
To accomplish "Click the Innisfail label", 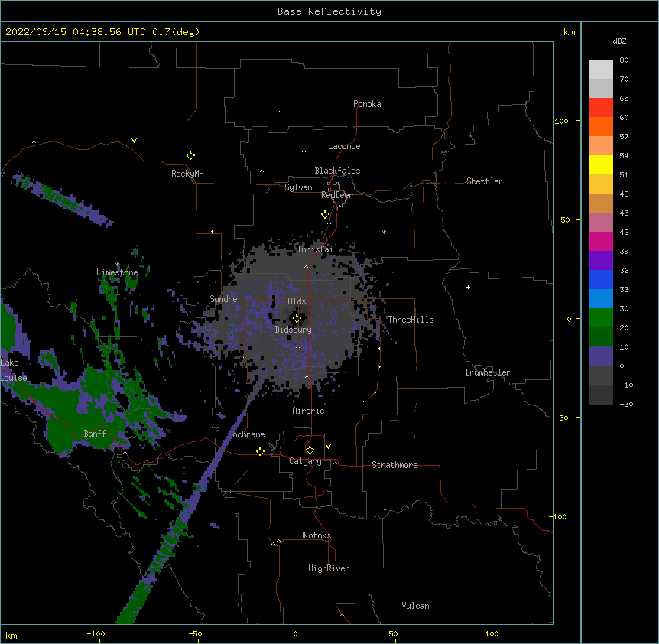I will click(317, 249).
